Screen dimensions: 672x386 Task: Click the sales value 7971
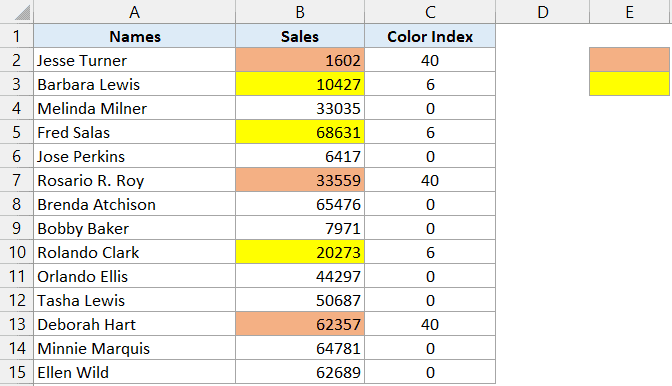click(x=300, y=227)
